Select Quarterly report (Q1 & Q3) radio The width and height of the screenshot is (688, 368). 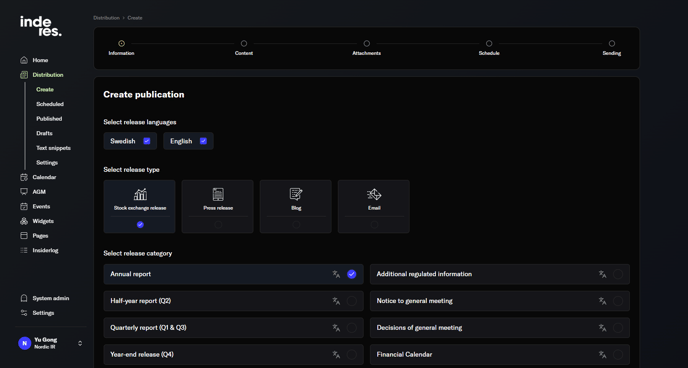351,328
